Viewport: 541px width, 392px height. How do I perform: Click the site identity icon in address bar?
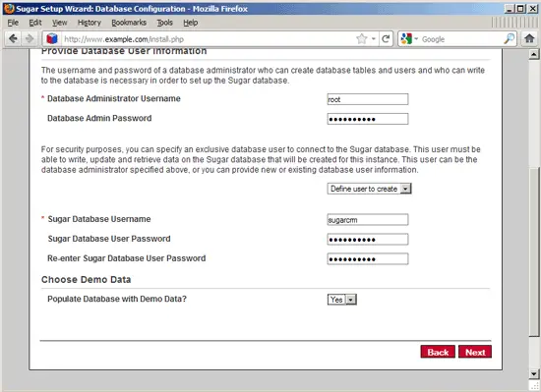(x=52, y=38)
